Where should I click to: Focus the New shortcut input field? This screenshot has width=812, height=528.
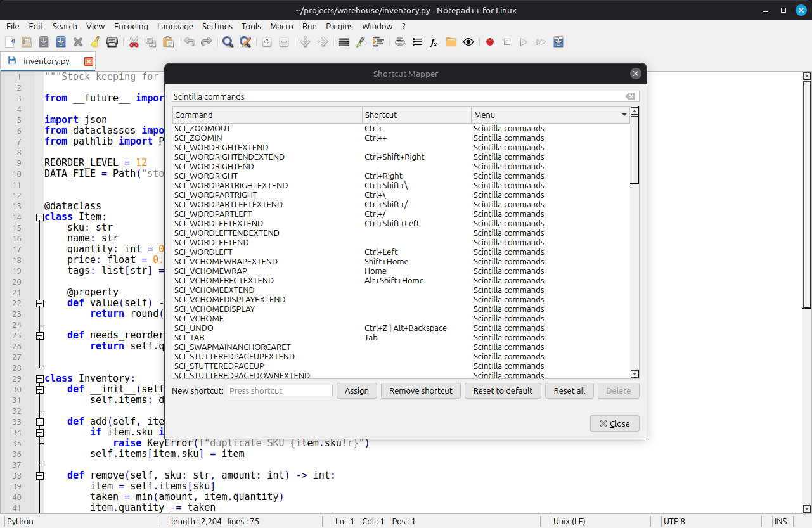pos(280,390)
